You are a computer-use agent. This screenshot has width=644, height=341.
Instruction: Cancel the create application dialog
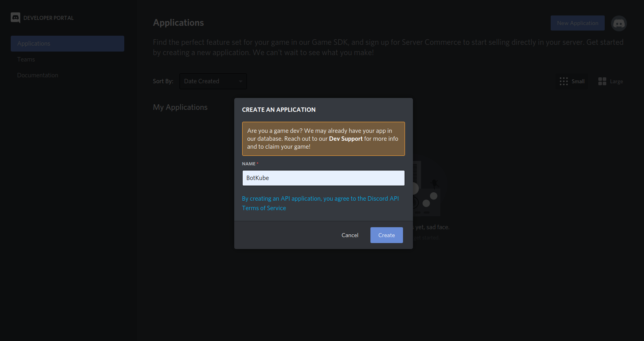(x=350, y=235)
